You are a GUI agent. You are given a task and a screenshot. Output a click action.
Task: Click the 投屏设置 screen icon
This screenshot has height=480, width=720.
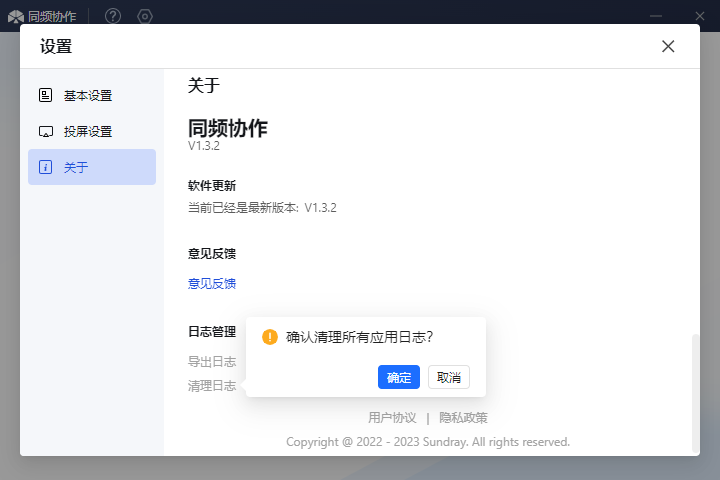(x=45, y=132)
